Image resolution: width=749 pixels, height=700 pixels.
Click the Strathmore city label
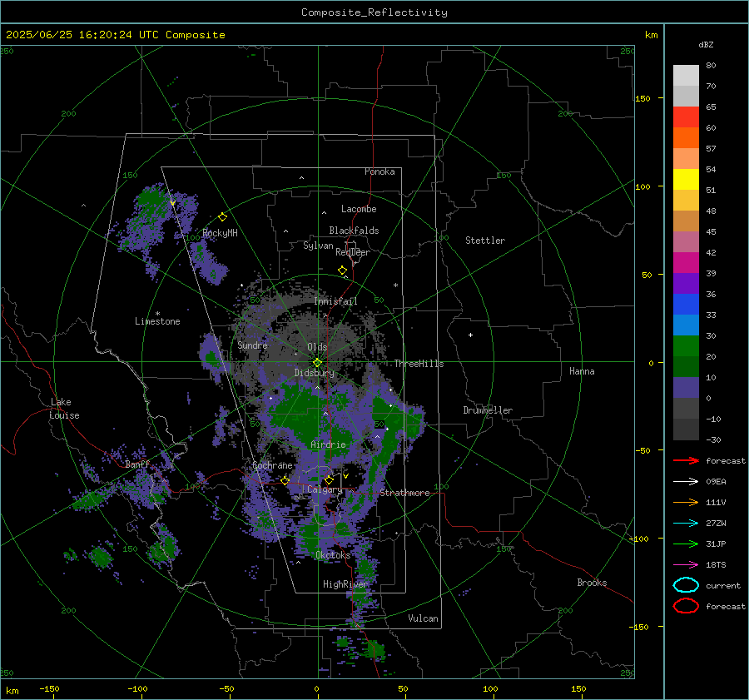[404, 493]
